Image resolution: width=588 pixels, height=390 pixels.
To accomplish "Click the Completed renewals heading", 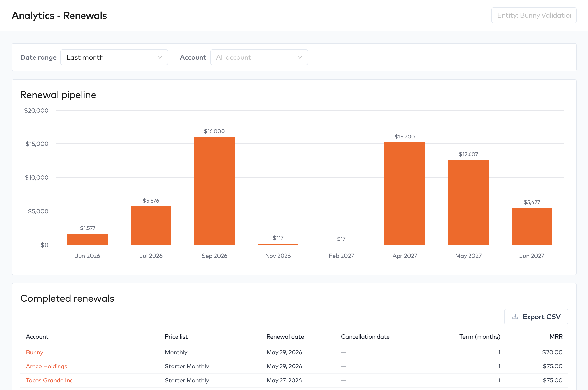I will (67, 298).
